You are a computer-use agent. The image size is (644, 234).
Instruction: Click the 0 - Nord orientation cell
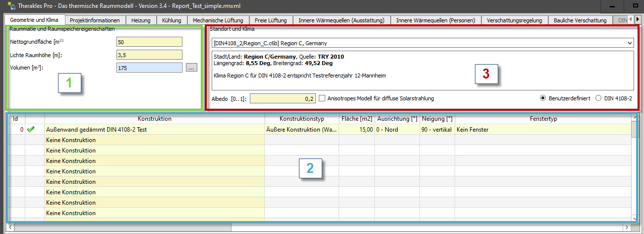pos(397,129)
